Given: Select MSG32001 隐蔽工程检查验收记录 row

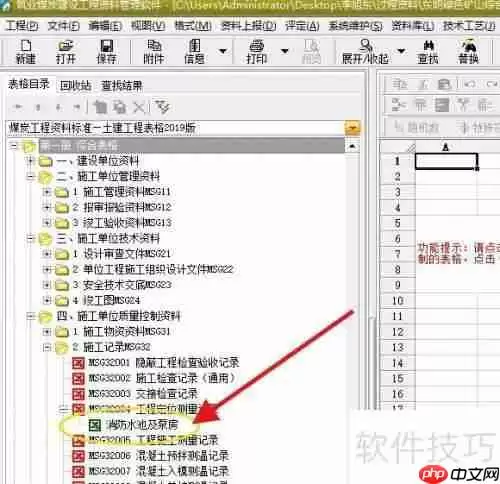Looking at the screenshot, I should click(x=164, y=363).
